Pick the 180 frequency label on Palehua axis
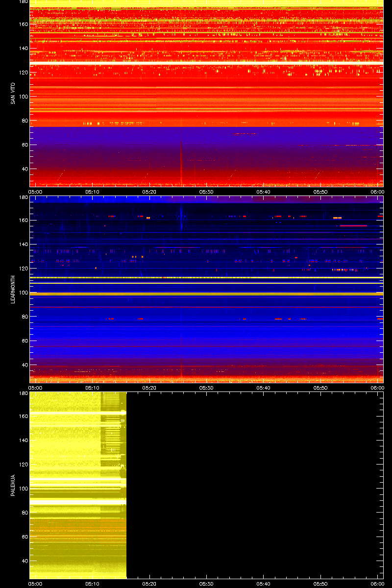Viewport: 392px width, 588px height. tap(23, 393)
